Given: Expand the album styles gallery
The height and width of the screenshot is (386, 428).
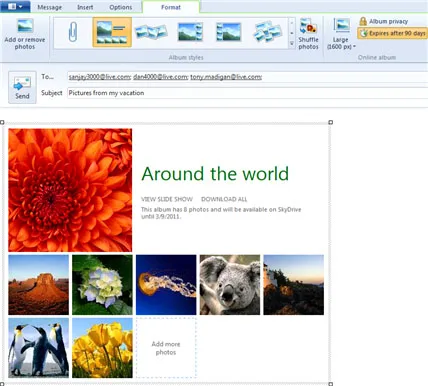Looking at the screenshot, I should tap(292, 44).
